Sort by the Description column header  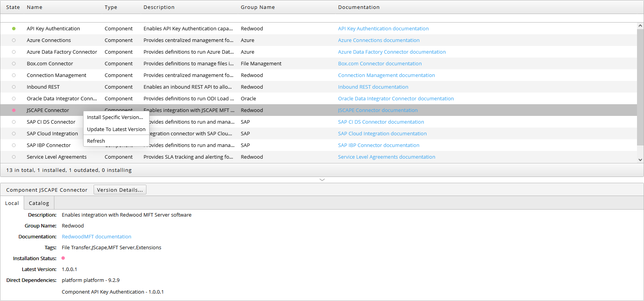pos(159,7)
